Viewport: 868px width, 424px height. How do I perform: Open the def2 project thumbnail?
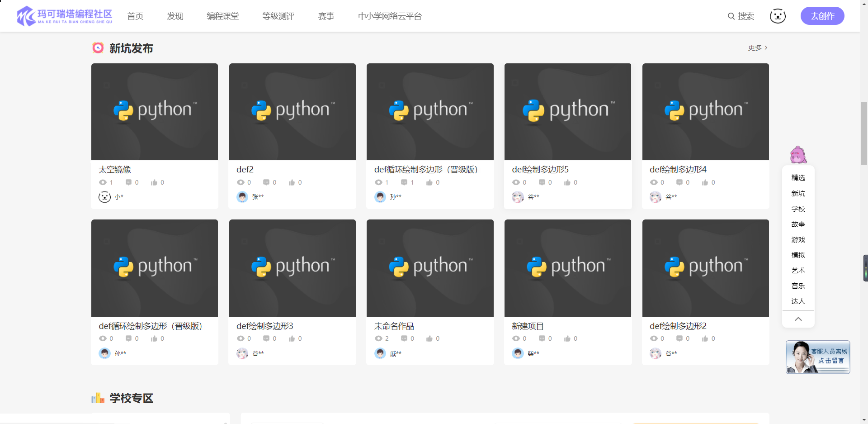pyautogui.click(x=292, y=112)
